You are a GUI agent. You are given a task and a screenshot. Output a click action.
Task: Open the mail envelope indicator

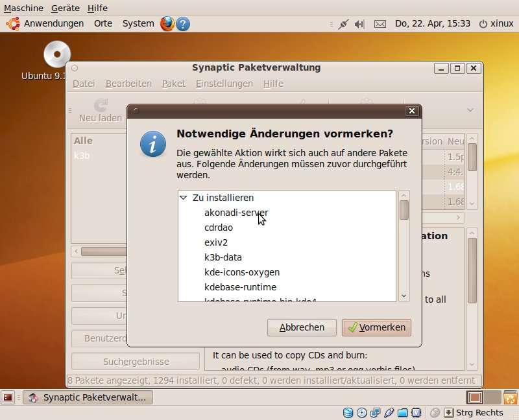(380, 24)
